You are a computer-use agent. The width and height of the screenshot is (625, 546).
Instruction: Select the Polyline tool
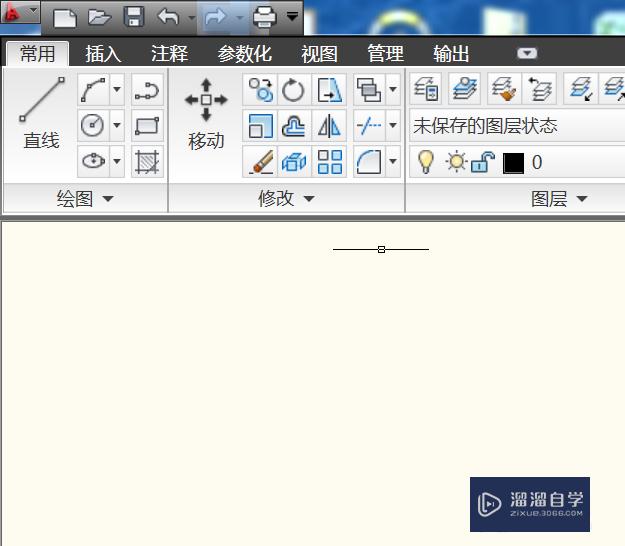(147, 90)
